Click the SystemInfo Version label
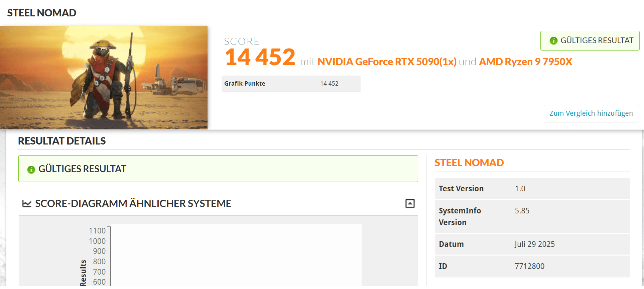The image size is (644, 289). click(x=460, y=216)
